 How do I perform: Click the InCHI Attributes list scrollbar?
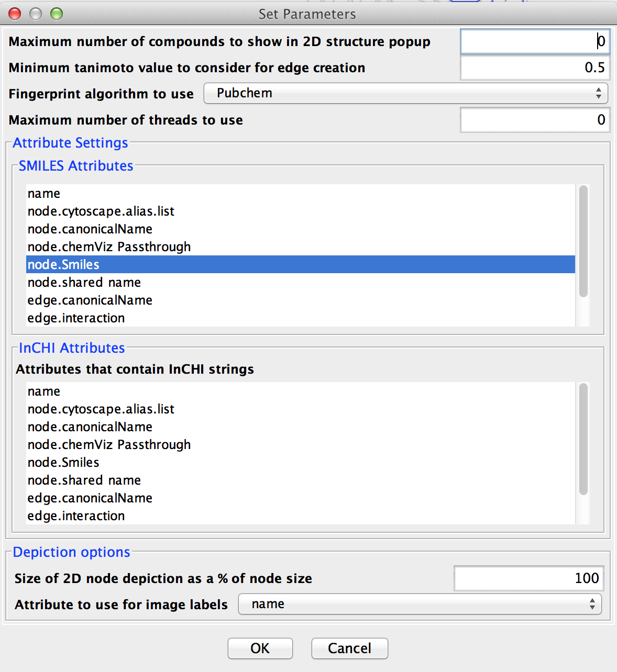click(583, 440)
